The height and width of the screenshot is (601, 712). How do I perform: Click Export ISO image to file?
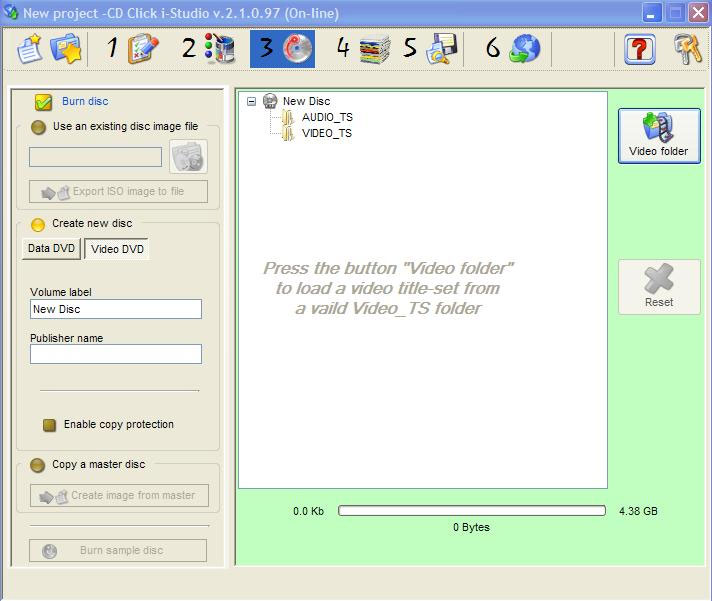click(119, 192)
